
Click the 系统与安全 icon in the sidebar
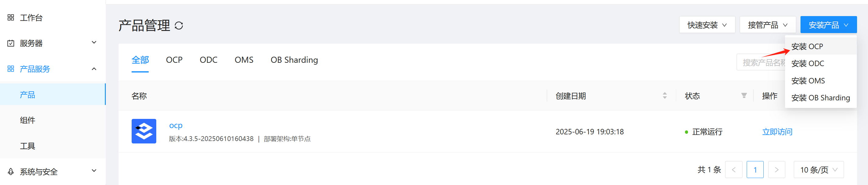click(x=11, y=172)
